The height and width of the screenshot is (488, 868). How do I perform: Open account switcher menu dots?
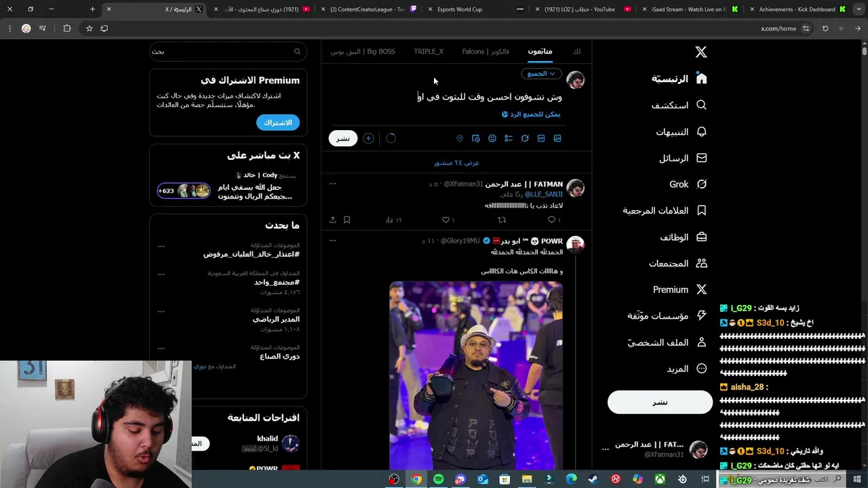(606, 449)
